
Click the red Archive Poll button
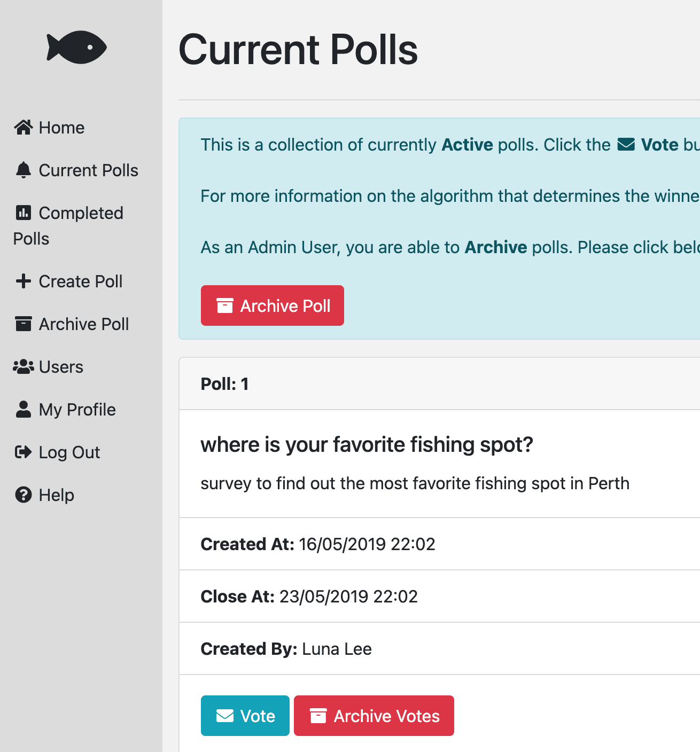coord(273,305)
